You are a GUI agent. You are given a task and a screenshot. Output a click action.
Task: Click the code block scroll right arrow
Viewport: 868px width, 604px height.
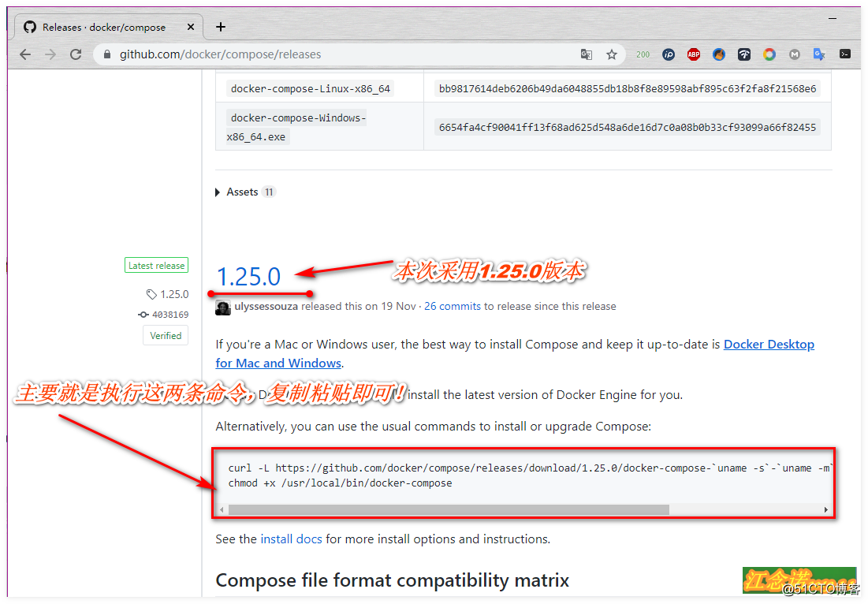tap(826, 509)
